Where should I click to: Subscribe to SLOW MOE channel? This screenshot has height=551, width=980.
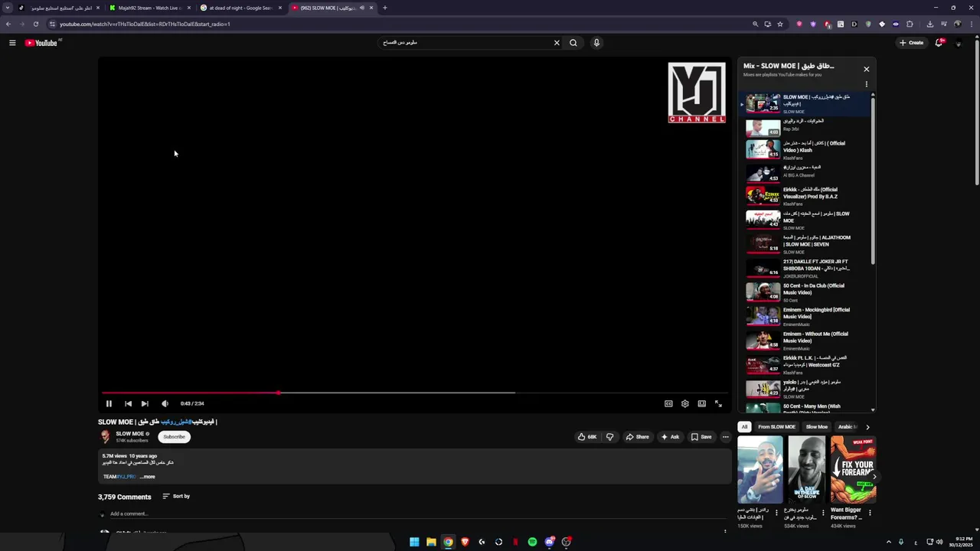[x=174, y=437]
